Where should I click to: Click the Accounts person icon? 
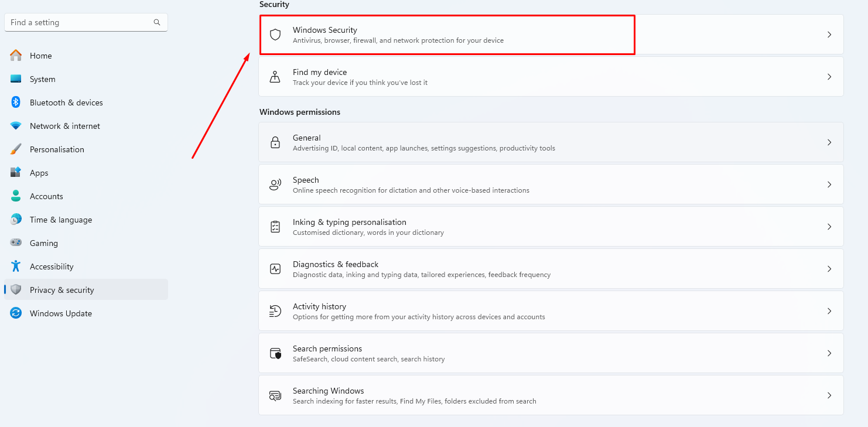[x=16, y=196]
